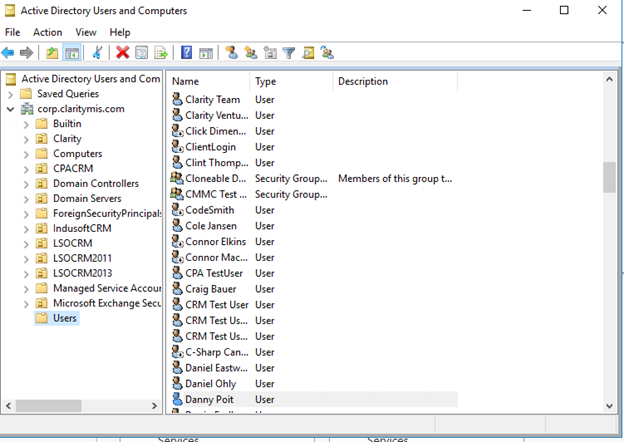Screen dimensions: 624x442
Task: Click the Filter funnel icon
Action: tap(289, 53)
